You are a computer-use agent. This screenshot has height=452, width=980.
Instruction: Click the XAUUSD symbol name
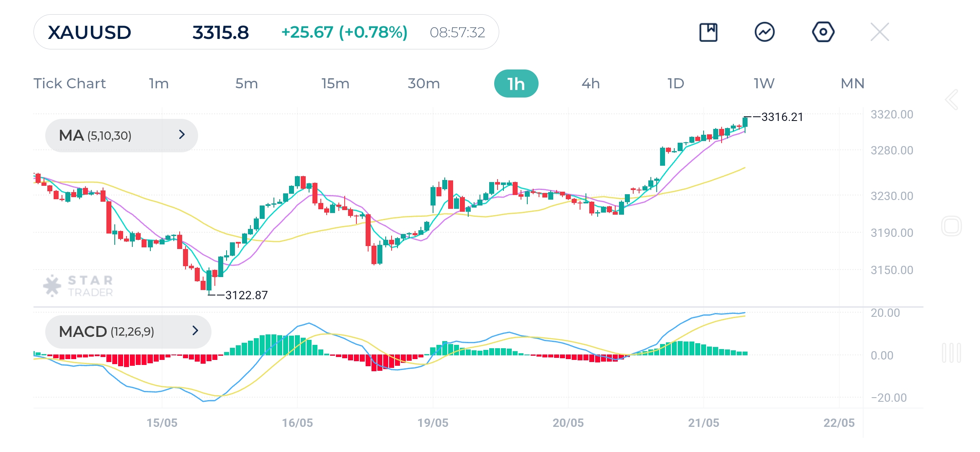(x=89, y=31)
